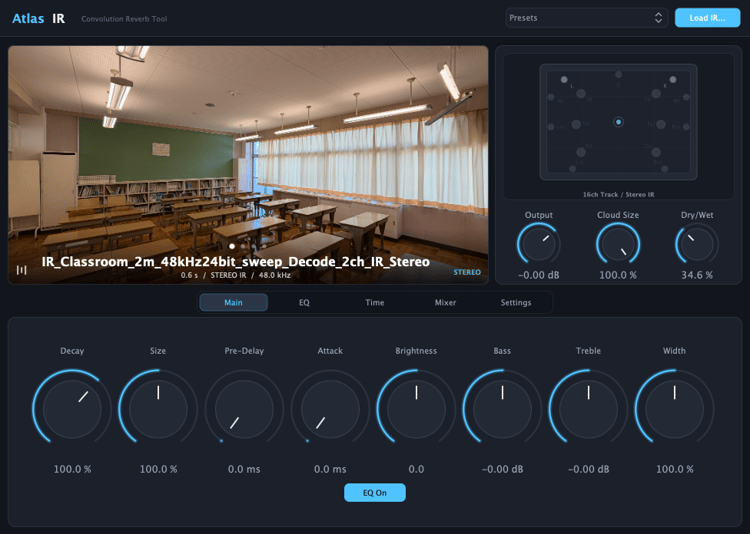Select the first image pagination dot
The height and width of the screenshot is (534, 750).
click(x=232, y=246)
